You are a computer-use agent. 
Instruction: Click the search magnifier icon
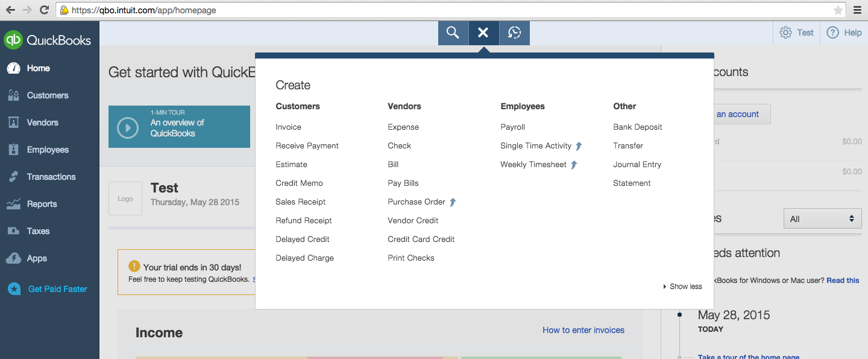point(453,33)
